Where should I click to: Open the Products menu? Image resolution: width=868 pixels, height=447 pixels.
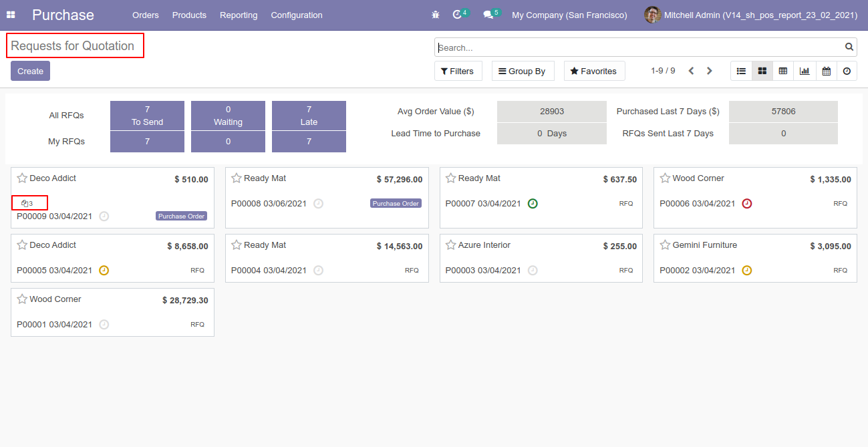pos(189,15)
